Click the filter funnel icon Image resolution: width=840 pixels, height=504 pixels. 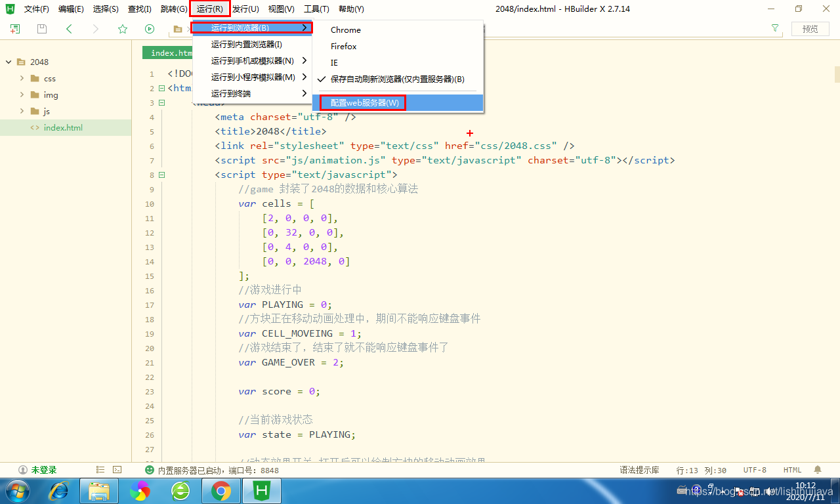click(775, 28)
